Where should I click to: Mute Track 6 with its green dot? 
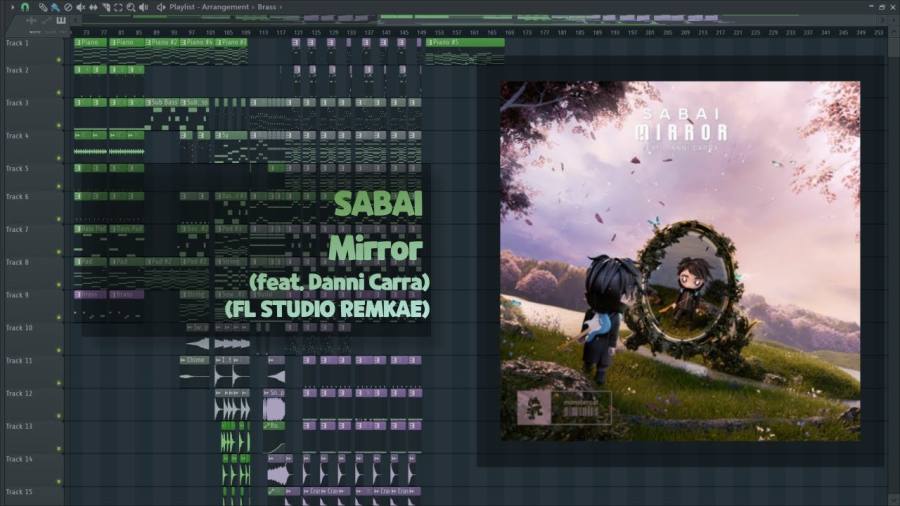(59, 219)
